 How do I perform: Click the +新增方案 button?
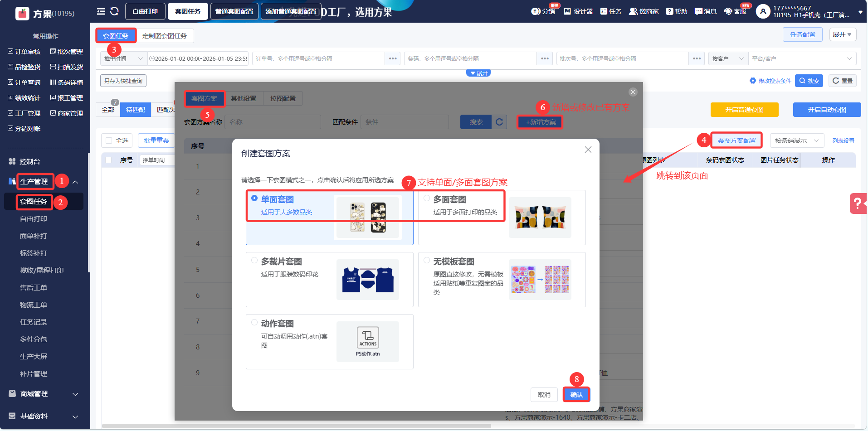pos(540,122)
